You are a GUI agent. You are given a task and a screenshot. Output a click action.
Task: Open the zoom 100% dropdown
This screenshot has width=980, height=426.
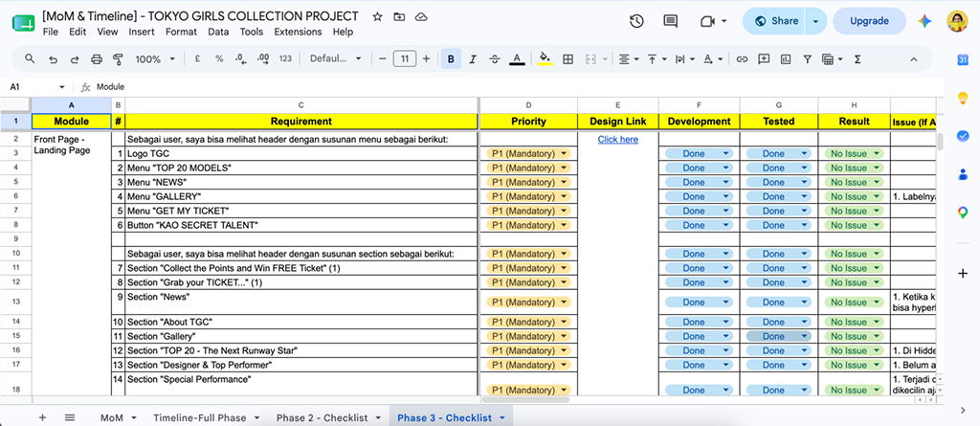[x=155, y=58]
